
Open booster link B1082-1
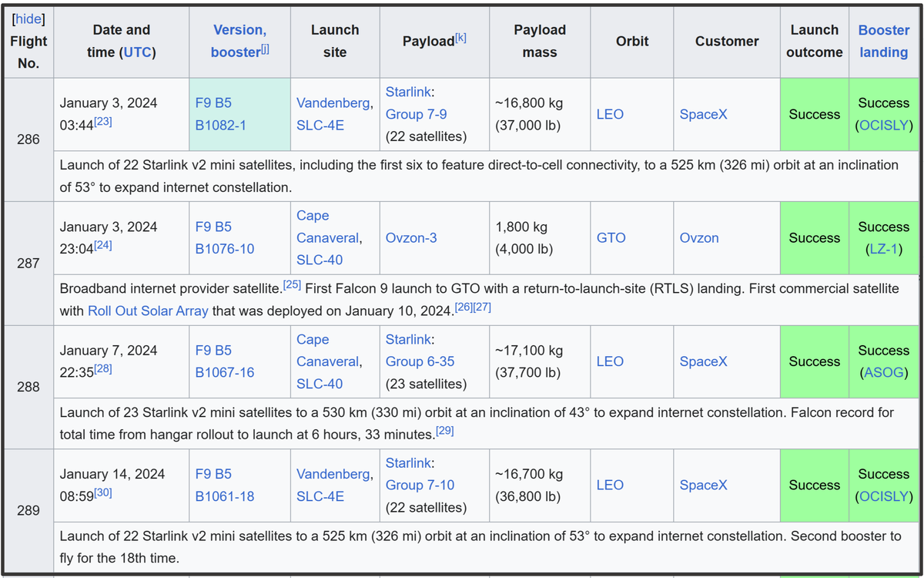click(x=220, y=125)
